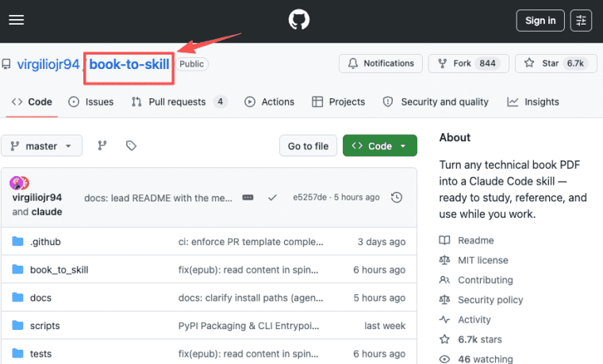Fork the repository with Fork button
603x364 pixels.
tap(469, 63)
